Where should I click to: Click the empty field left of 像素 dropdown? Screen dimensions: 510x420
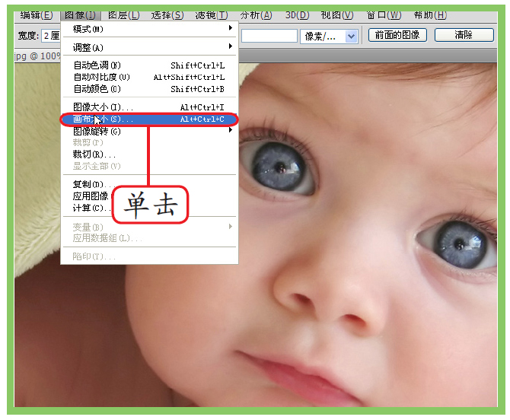click(x=269, y=36)
